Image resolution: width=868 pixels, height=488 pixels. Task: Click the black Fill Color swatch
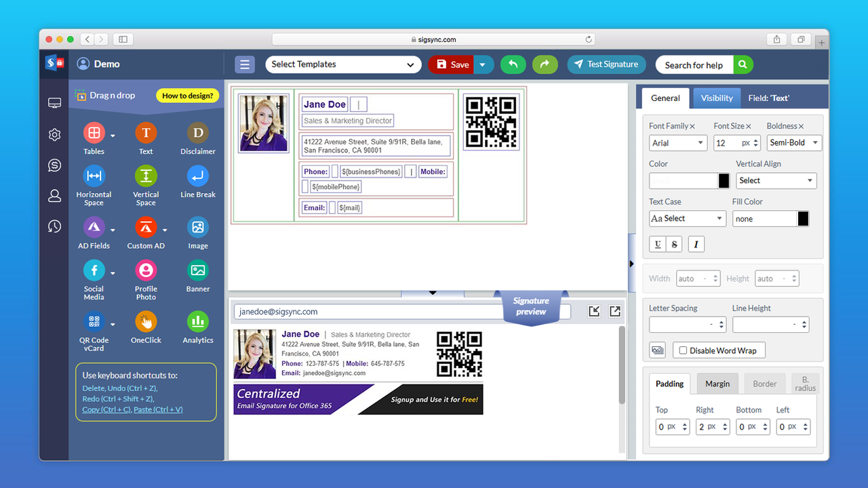point(803,219)
